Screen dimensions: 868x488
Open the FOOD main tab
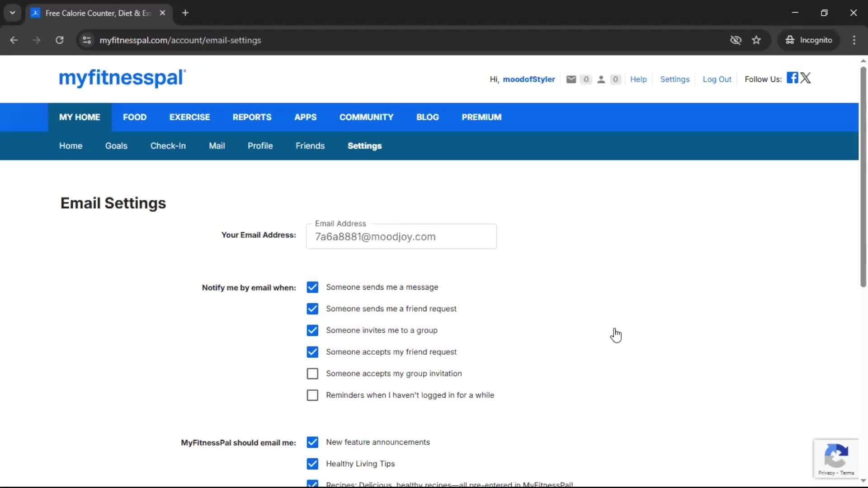coord(135,117)
